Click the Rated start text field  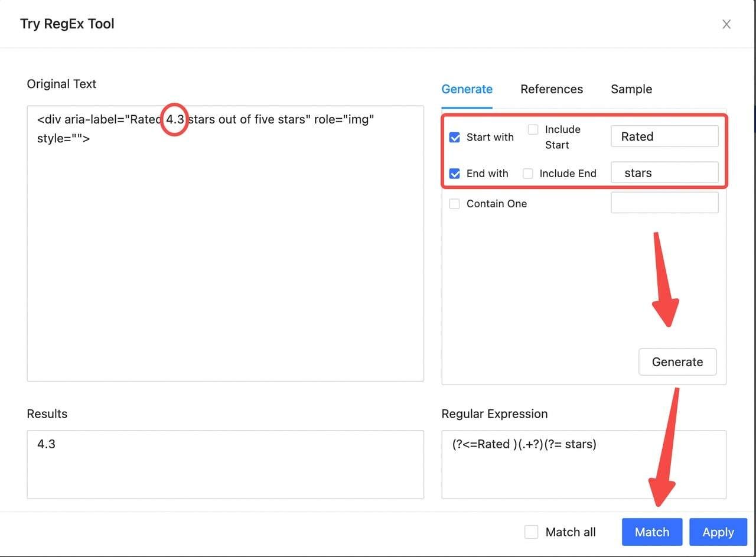tap(664, 136)
